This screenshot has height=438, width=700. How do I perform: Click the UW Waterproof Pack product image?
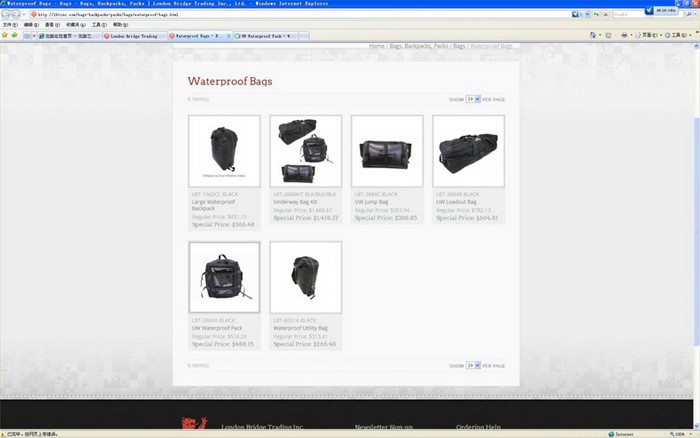coord(224,277)
